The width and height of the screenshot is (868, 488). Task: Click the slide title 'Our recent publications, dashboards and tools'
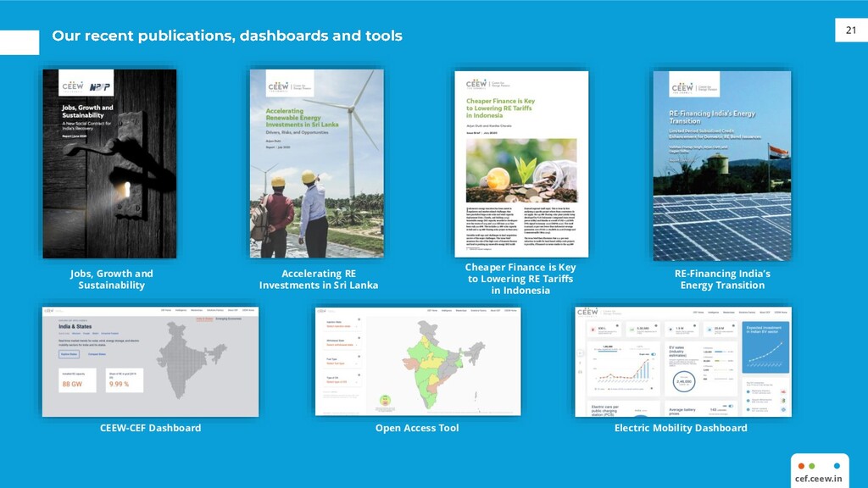point(227,36)
